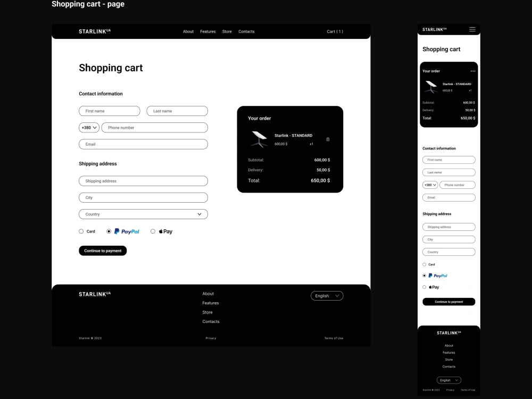Click Continue to payment button on mobile
Viewport: 532px width, 399px height.
tap(449, 302)
